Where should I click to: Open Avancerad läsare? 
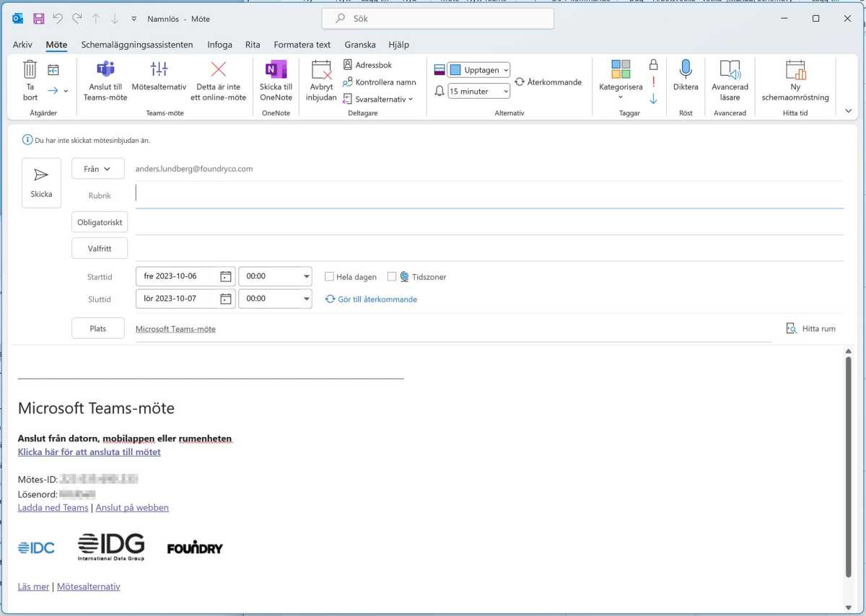[730, 79]
